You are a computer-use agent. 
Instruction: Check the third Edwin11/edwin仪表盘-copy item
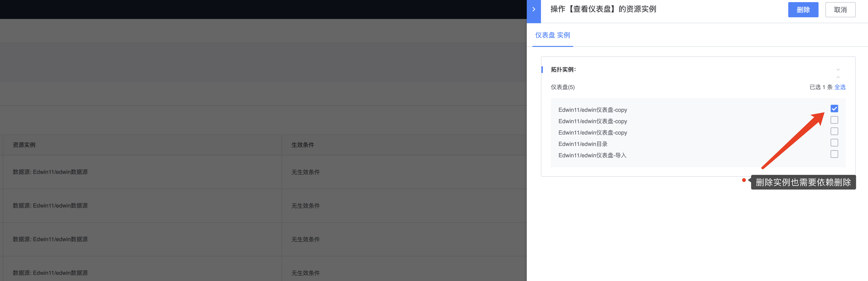[x=834, y=131]
